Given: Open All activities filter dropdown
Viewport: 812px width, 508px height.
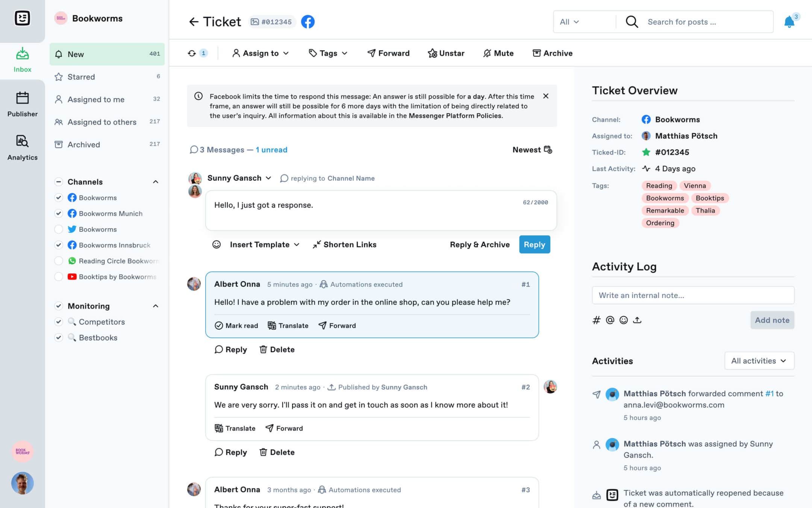Looking at the screenshot, I should pyautogui.click(x=759, y=361).
